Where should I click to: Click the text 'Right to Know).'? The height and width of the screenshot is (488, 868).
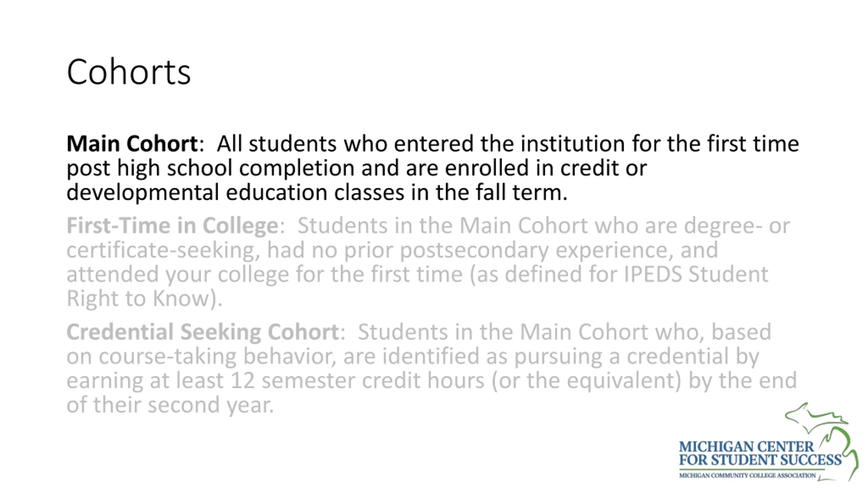[144, 299]
